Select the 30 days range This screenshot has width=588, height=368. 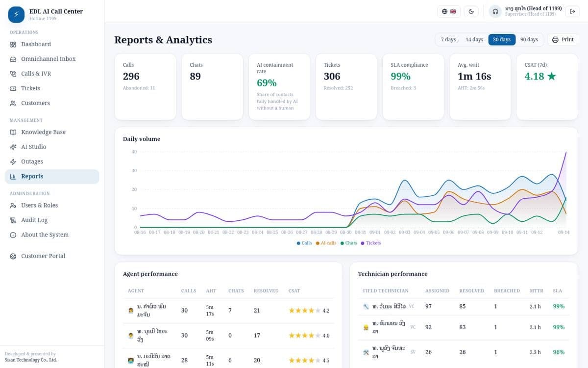coord(502,39)
